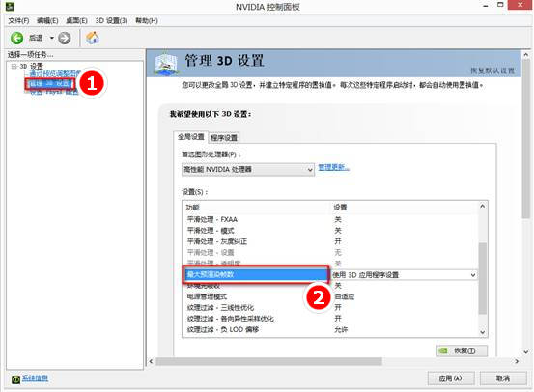Open the 使用 3D 应用程序设置 dropdown
Image resolution: width=534 pixels, height=392 pixels.
point(404,275)
